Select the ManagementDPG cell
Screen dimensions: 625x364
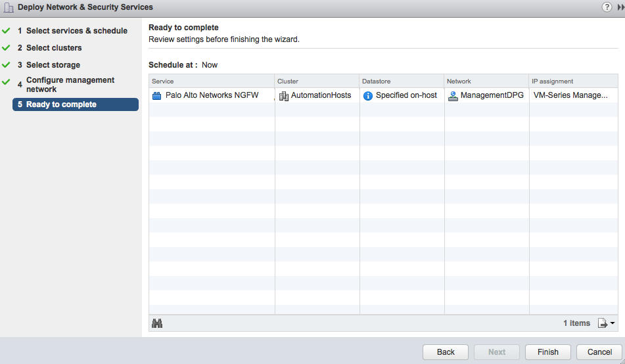[486, 95]
